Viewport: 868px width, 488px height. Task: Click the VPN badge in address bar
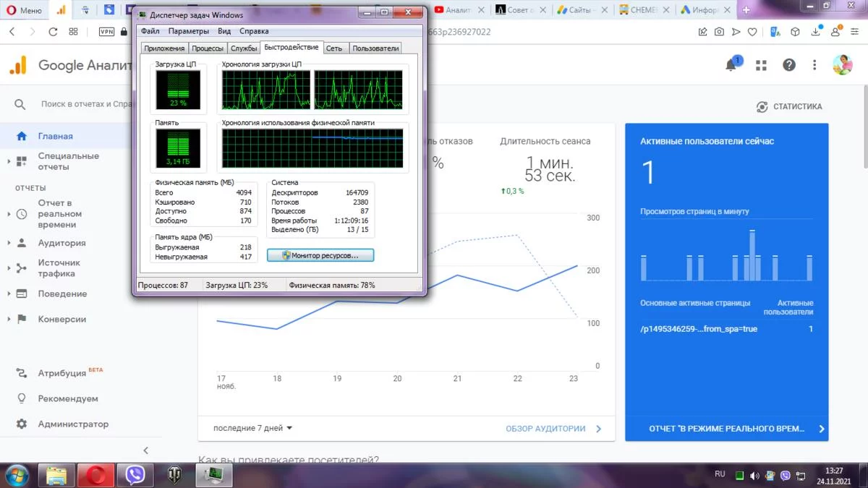[106, 32]
